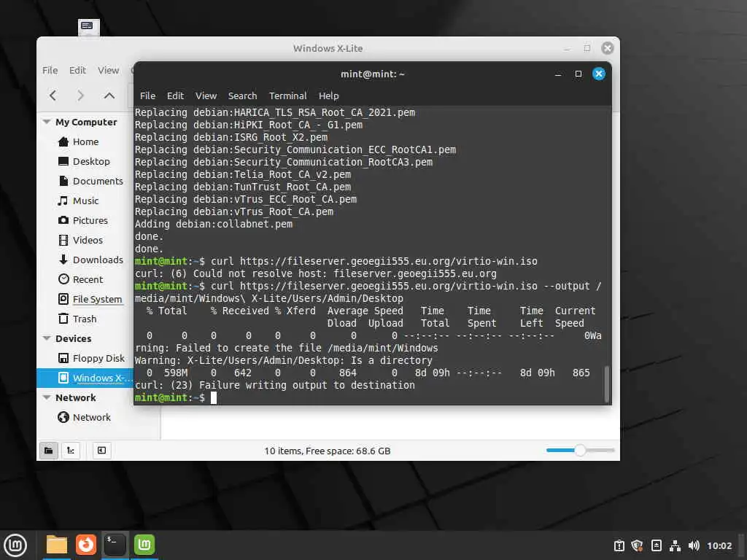Image resolution: width=747 pixels, height=560 pixels.
Task: Open the clipboard tray icon
Action: point(619,545)
